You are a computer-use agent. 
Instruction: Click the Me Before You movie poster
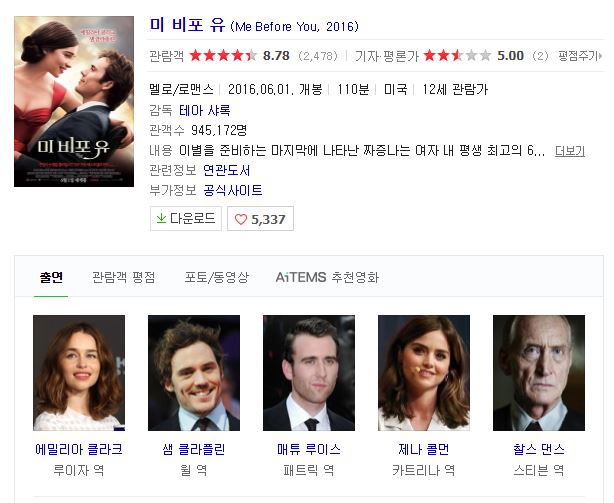[x=74, y=101]
